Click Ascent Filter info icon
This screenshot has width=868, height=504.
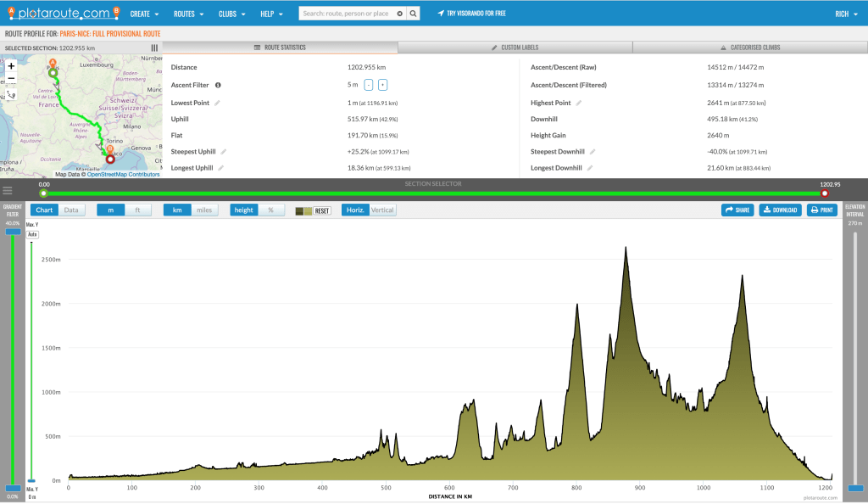tap(218, 85)
